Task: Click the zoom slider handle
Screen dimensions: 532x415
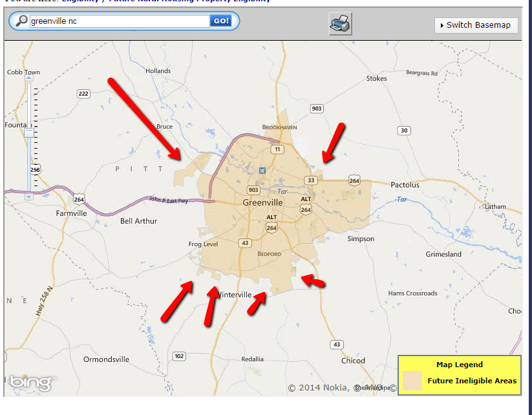Action: (29, 133)
